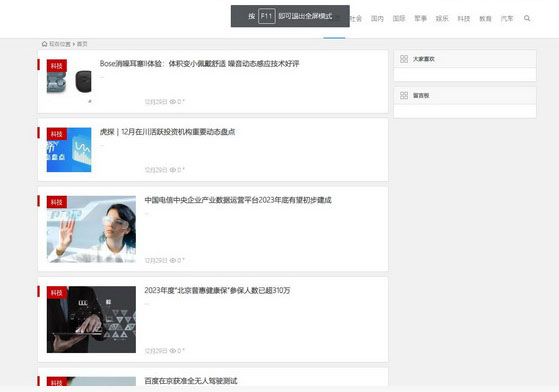This screenshot has width=559, height=392.
Task: Click the view-count eye icon under the Bose article
Action: [x=173, y=102]
